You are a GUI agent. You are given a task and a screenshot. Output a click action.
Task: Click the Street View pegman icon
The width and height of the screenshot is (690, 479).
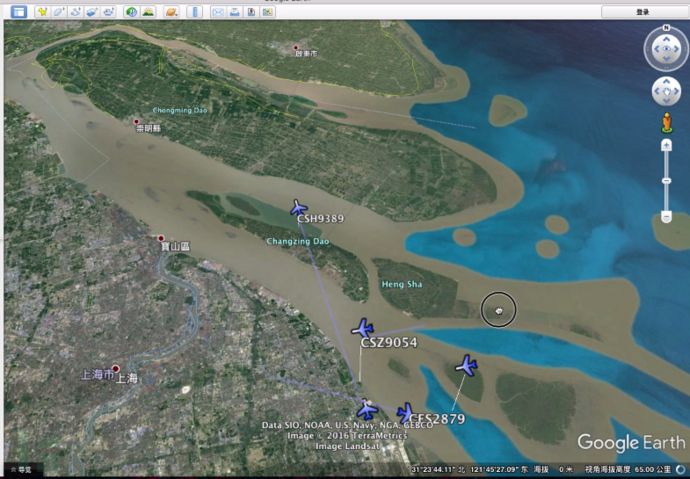[x=666, y=123]
